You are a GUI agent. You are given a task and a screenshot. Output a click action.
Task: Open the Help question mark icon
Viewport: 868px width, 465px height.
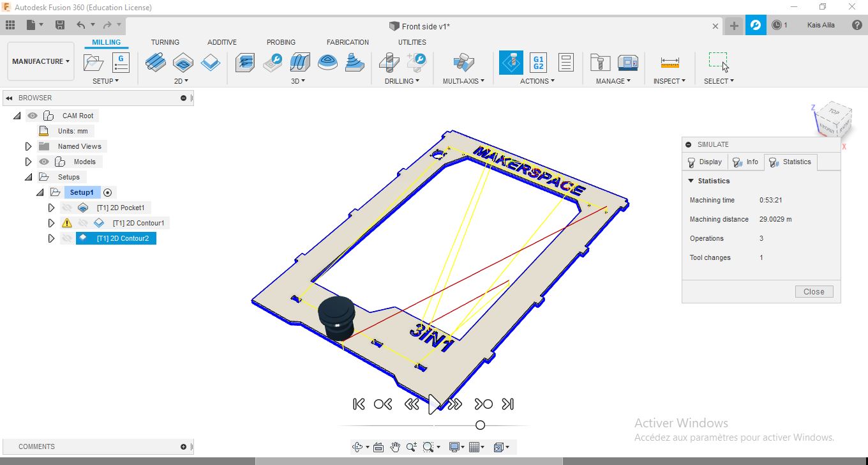pyautogui.click(x=857, y=25)
